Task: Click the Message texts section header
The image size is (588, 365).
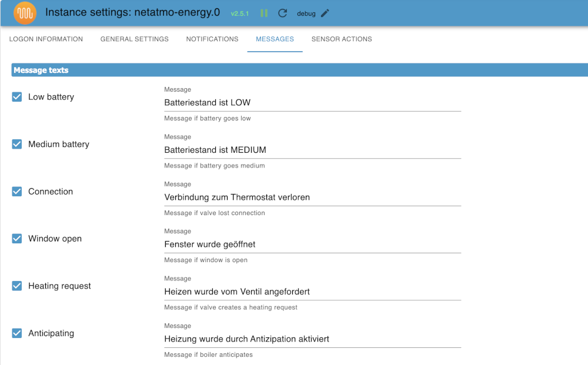Action: [300, 70]
